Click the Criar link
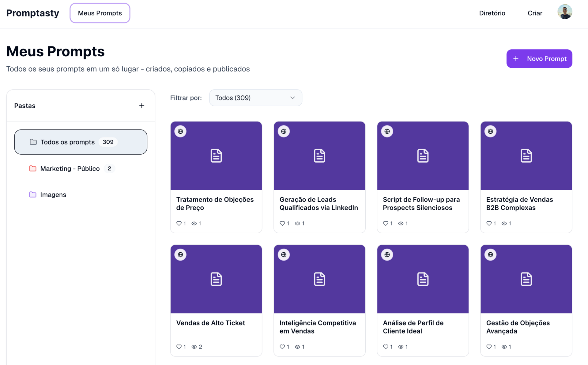The height and width of the screenshot is (365, 588). tap(535, 13)
